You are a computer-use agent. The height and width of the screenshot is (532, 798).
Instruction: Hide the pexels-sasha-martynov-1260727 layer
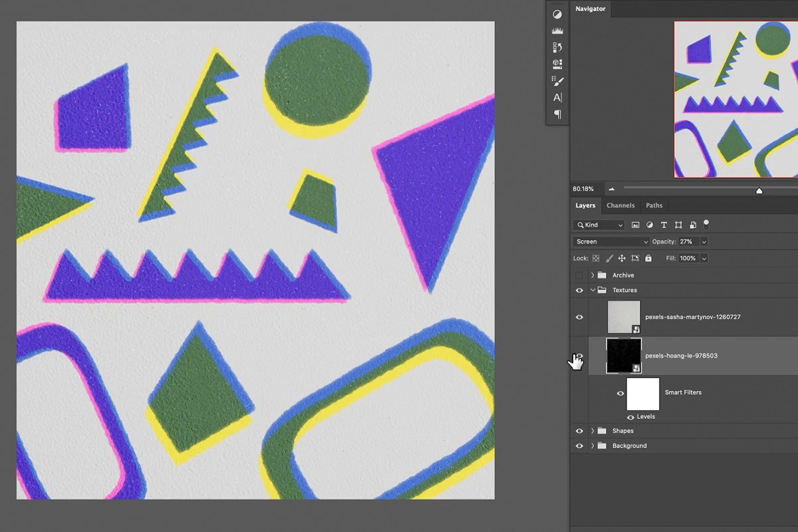click(579, 317)
